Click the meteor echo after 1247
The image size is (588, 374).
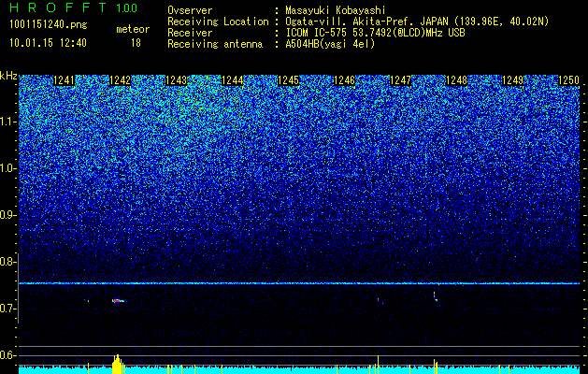(380, 301)
